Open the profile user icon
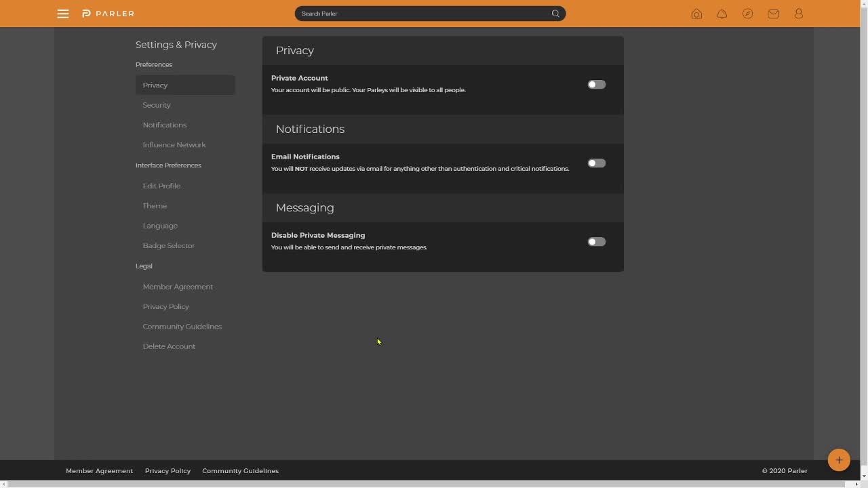The width and height of the screenshot is (868, 488). pyautogui.click(x=799, y=14)
